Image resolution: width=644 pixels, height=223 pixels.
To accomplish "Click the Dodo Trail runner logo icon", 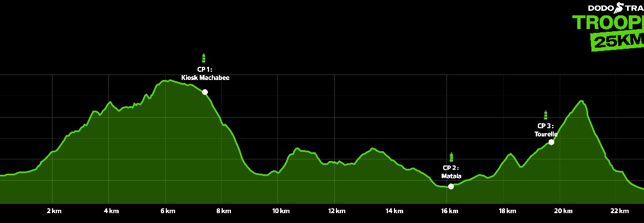I will click(619, 8).
